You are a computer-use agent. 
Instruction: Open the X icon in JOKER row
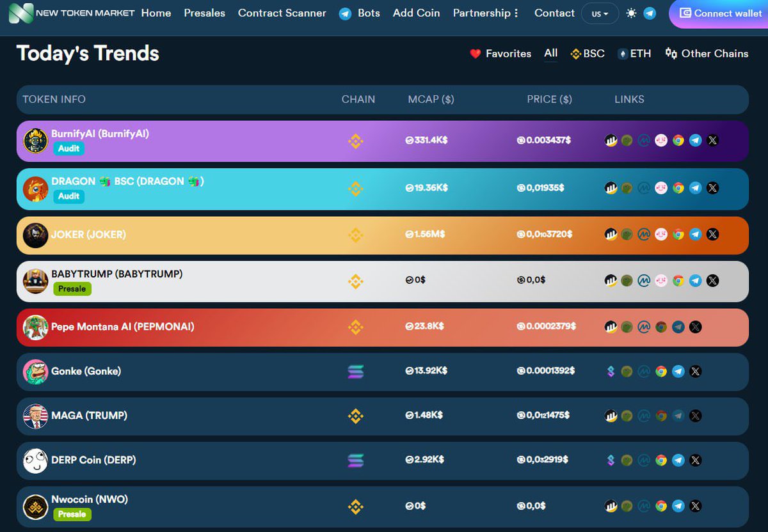(x=712, y=235)
